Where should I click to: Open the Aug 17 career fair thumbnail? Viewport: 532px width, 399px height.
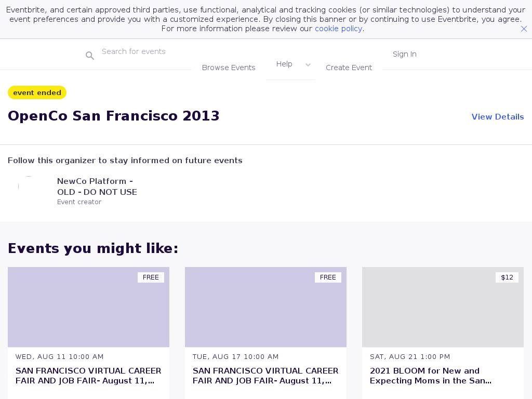point(265,307)
